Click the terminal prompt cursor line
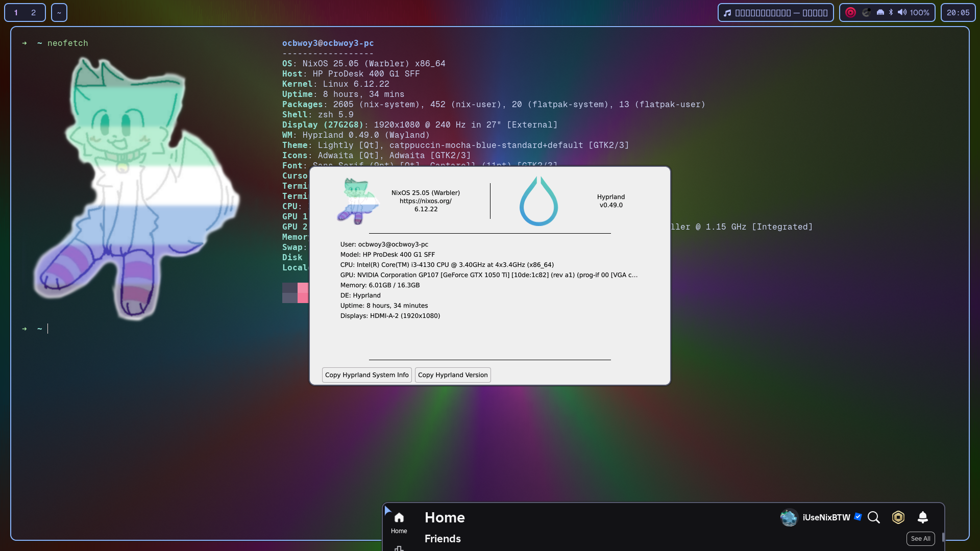980x551 pixels. 48,329
